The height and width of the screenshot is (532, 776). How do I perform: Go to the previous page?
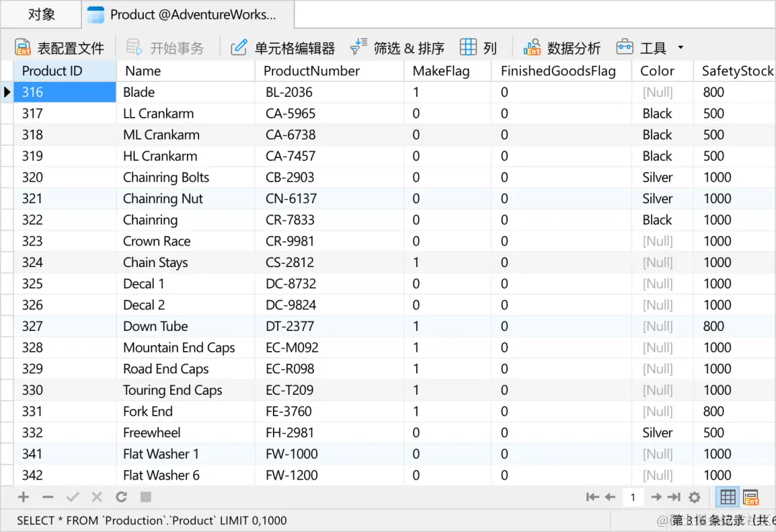[x=610, y=497]
